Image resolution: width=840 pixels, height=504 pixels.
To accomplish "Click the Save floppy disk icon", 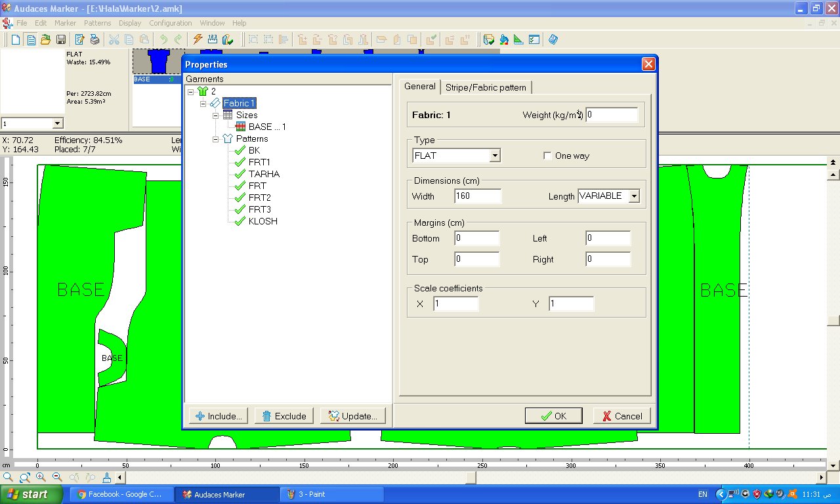I will pyautogui.click(x=60, y=39).
